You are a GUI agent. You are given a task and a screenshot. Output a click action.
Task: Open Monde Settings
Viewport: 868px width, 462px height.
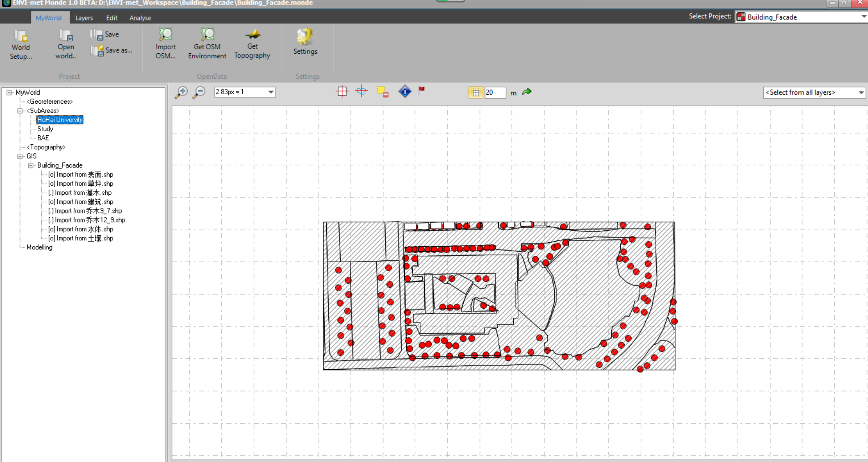coord(304,43)
